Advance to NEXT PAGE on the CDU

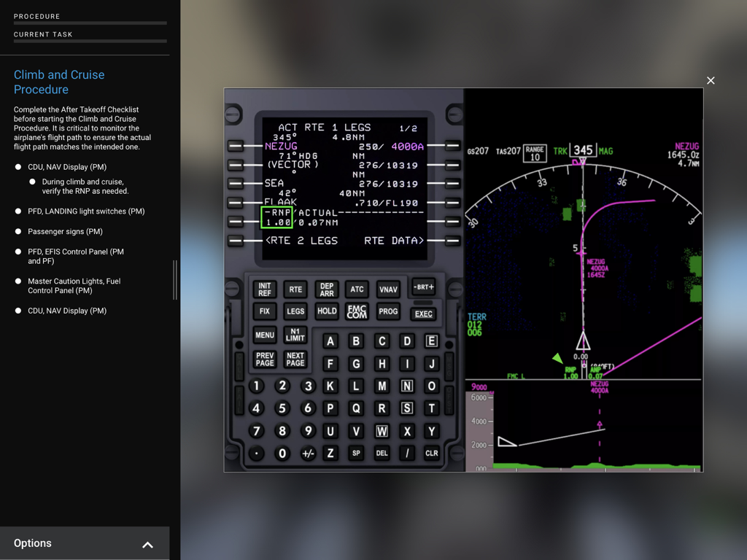point(295,359)
